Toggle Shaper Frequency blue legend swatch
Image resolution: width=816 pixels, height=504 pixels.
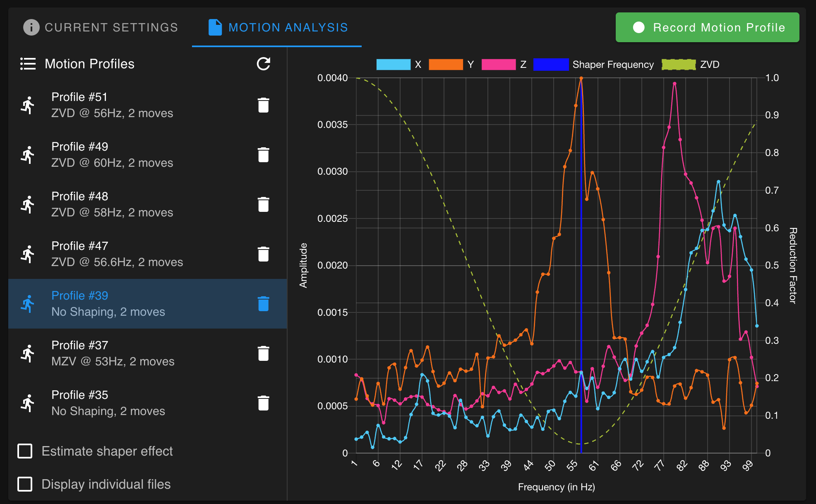tap(551, 65)
